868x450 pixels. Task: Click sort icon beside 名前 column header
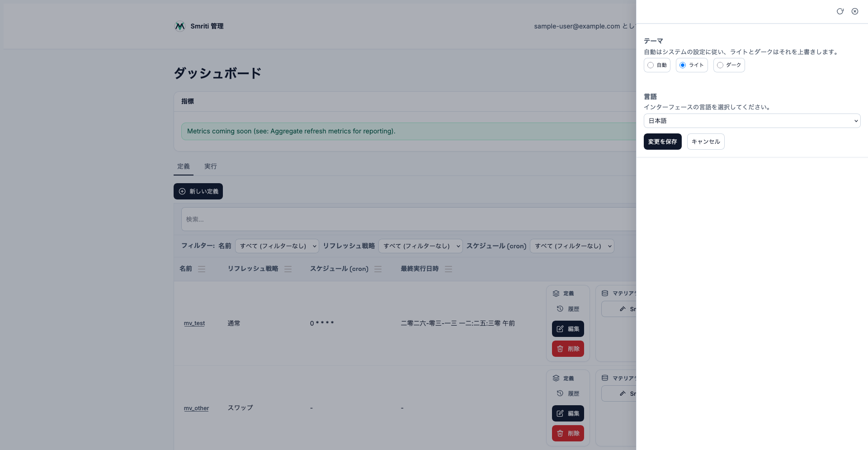click(x=202, y=269)
